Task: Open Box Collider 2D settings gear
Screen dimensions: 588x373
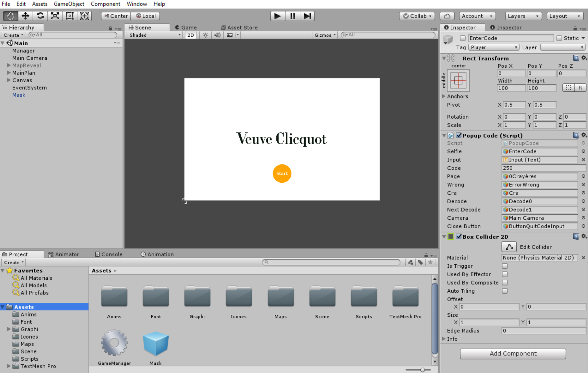Action: point(584,236)
